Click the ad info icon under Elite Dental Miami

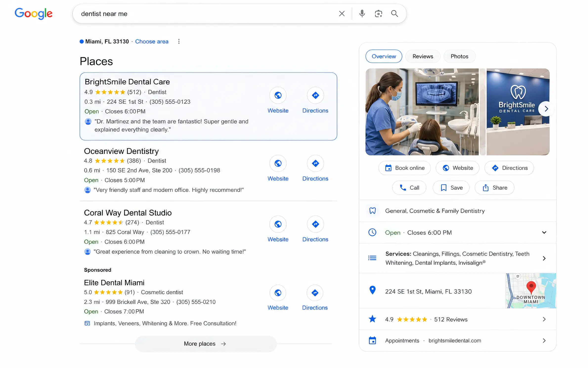[x=87, y=323]
